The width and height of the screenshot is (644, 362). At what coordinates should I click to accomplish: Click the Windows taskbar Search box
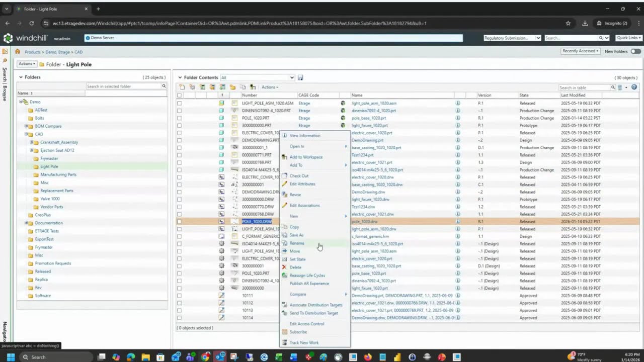(x=56, y=357)
